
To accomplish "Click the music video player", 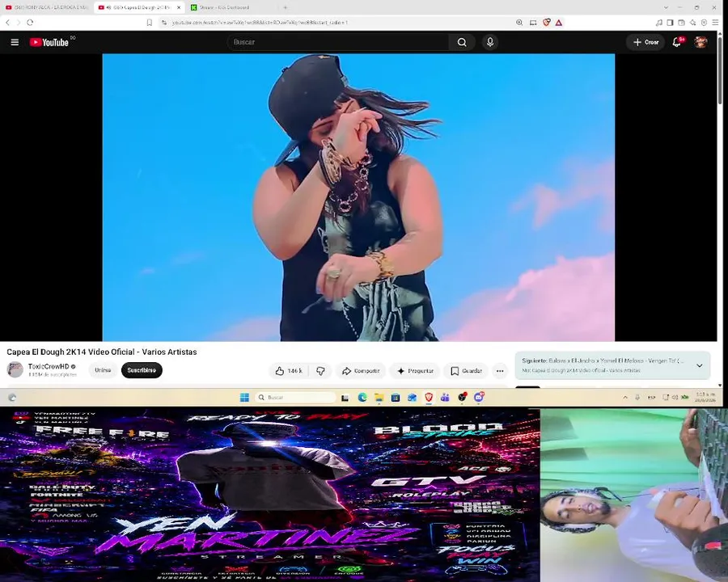I will coord(358,197).
